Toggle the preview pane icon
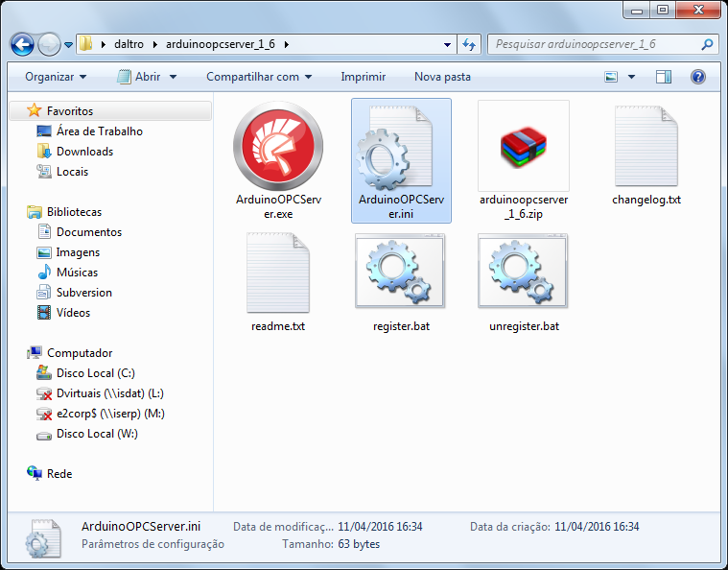728x570 pixels. [664, 77]
